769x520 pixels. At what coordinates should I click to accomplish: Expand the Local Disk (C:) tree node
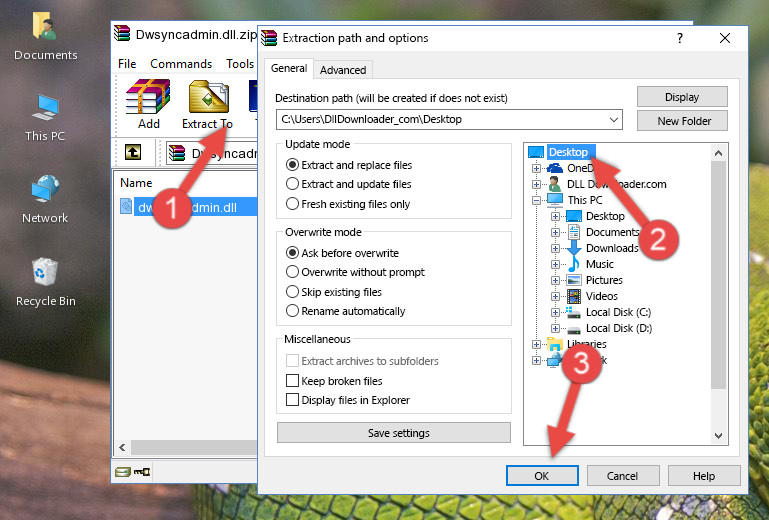(x=555, y=312)
